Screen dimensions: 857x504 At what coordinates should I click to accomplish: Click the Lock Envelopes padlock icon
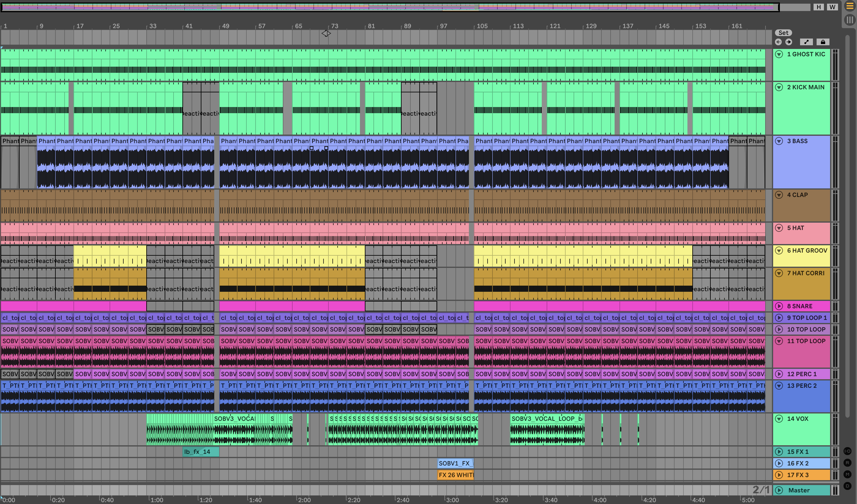[823, 42]
